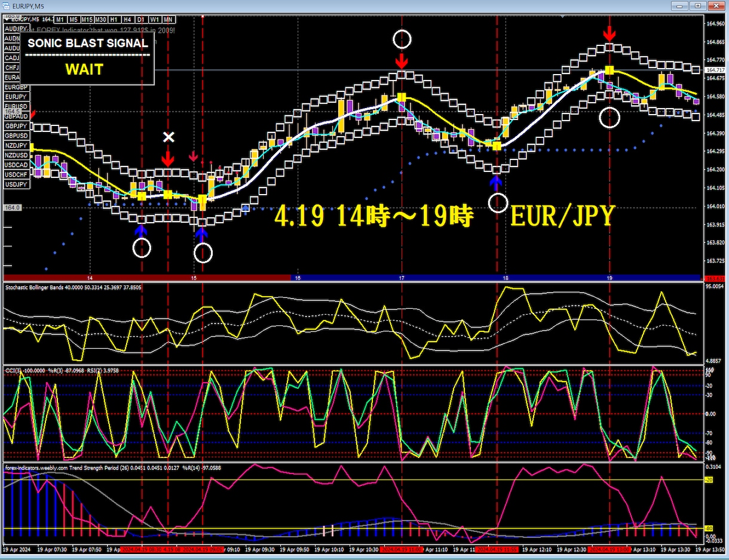Click hour 16 on the session bar
729x560 pixels.
click(298, 278)
